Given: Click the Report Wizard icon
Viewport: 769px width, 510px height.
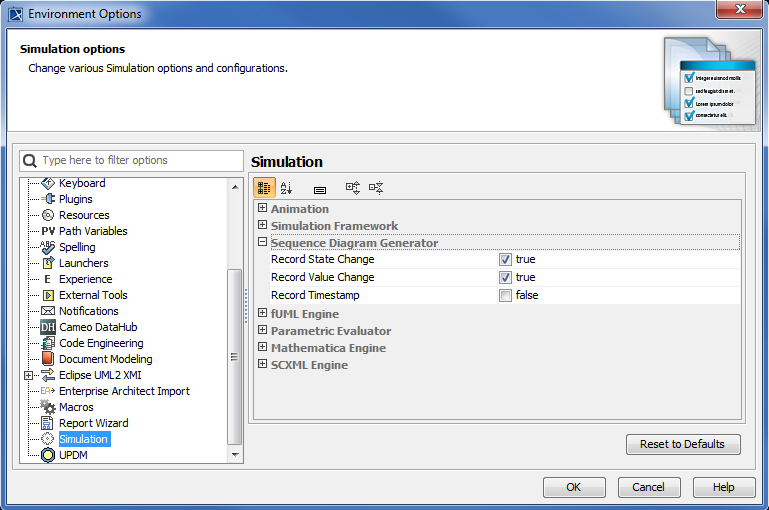Looking at the screenshot, I should (47, 423).
